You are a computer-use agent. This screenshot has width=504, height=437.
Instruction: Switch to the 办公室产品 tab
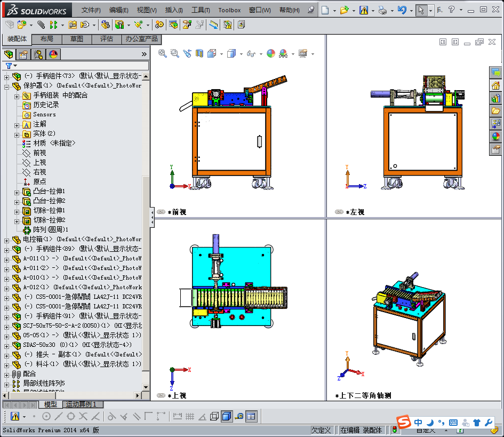tap(142, 39)
